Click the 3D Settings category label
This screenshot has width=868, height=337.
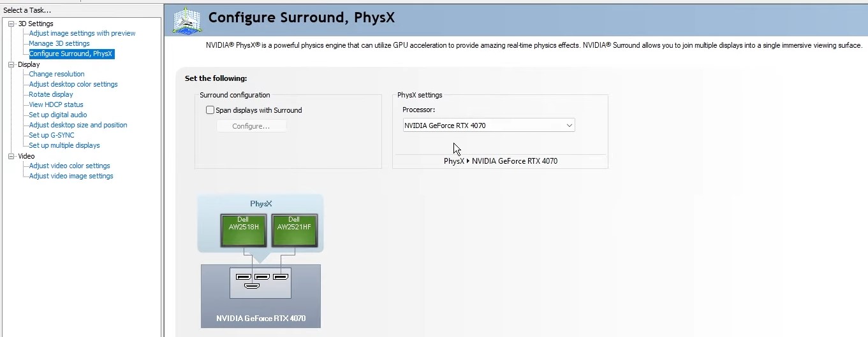pos(36,24)
